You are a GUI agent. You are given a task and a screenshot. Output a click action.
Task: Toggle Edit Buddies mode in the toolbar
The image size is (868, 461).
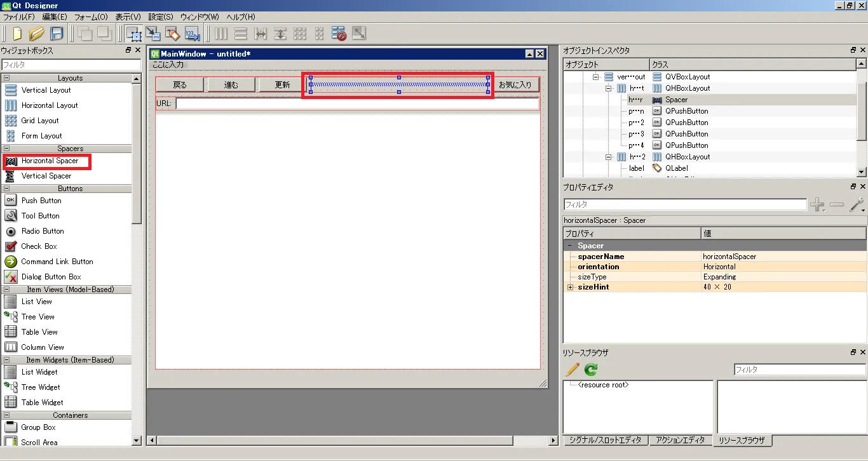coord(173,34)
